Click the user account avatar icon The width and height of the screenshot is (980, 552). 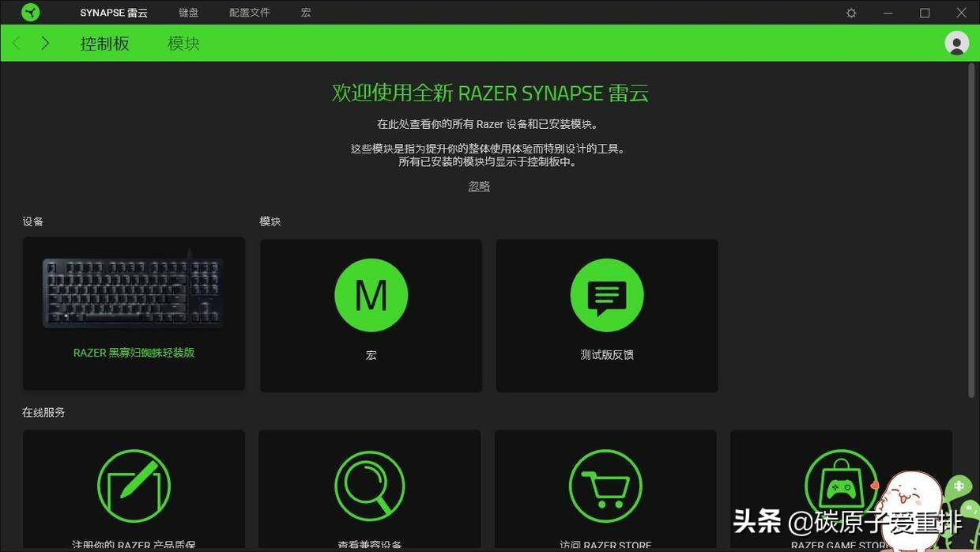tap(955, 43)
